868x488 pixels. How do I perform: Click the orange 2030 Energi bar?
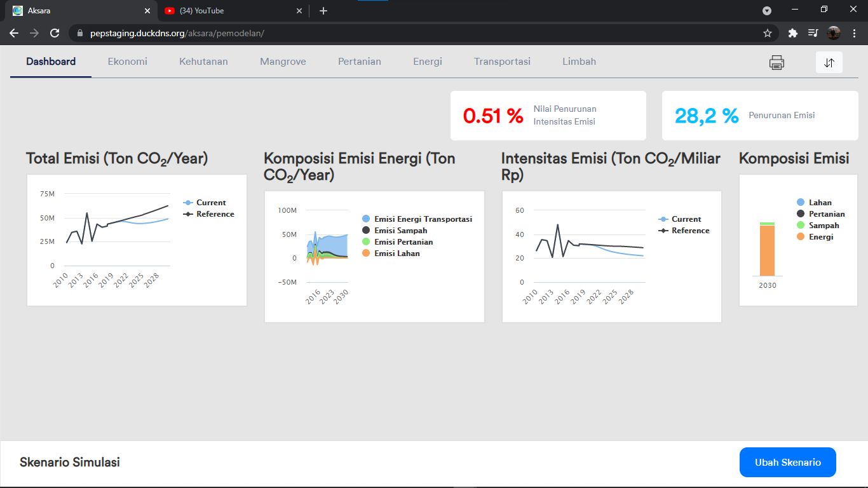click(768, 250)
